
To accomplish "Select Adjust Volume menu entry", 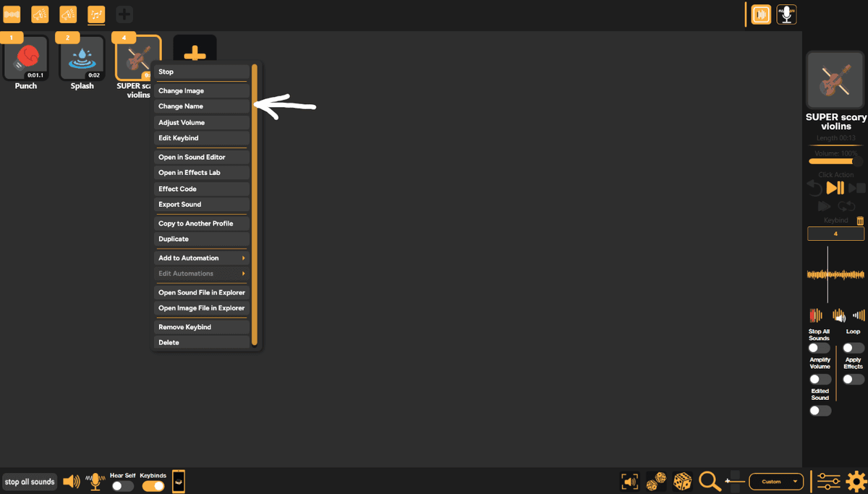I will coord(202,122).
